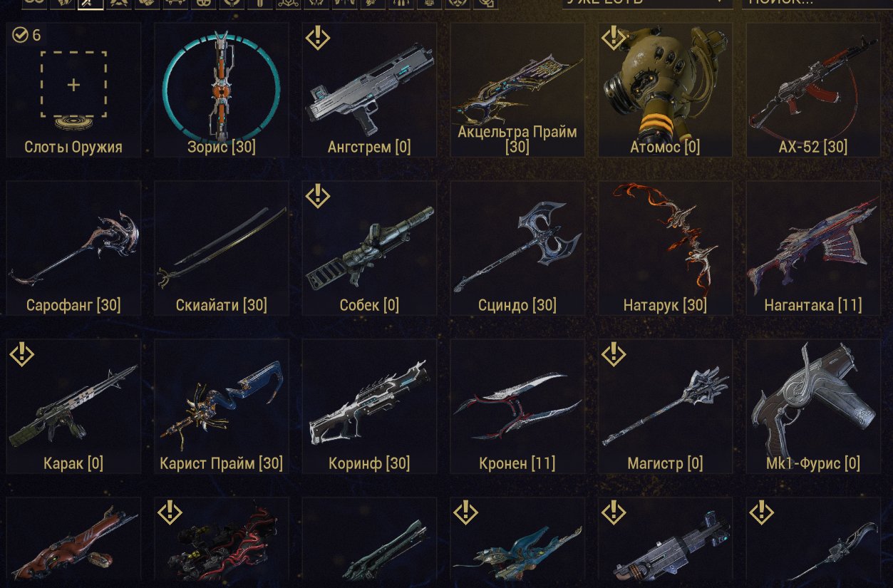Pick the Сарофанг [30] axe
Screen dimensions: 893x588
tap(73, 248)
